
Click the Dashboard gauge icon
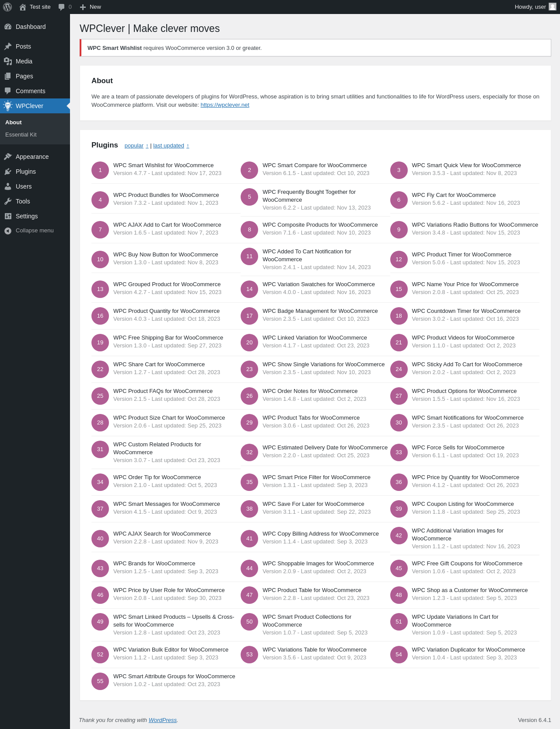click(x=8, y=27)
